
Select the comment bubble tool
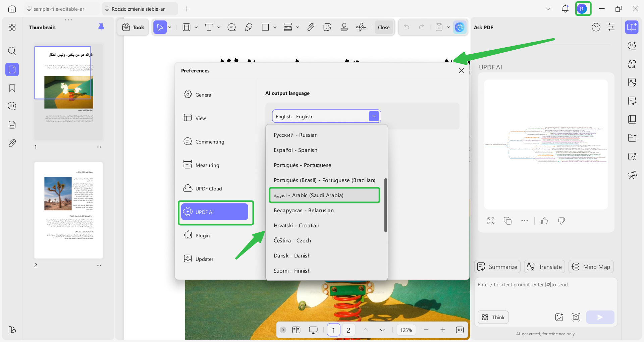[x=231, y=27]
